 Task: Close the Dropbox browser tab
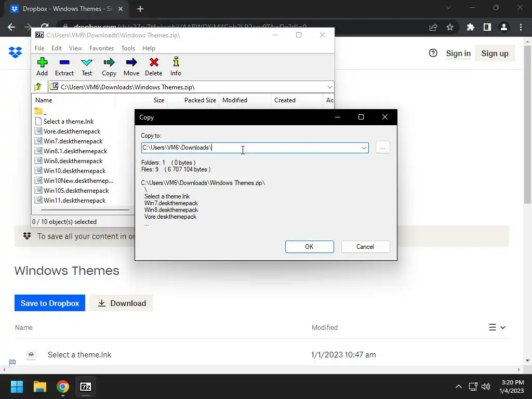pos(121,9)
